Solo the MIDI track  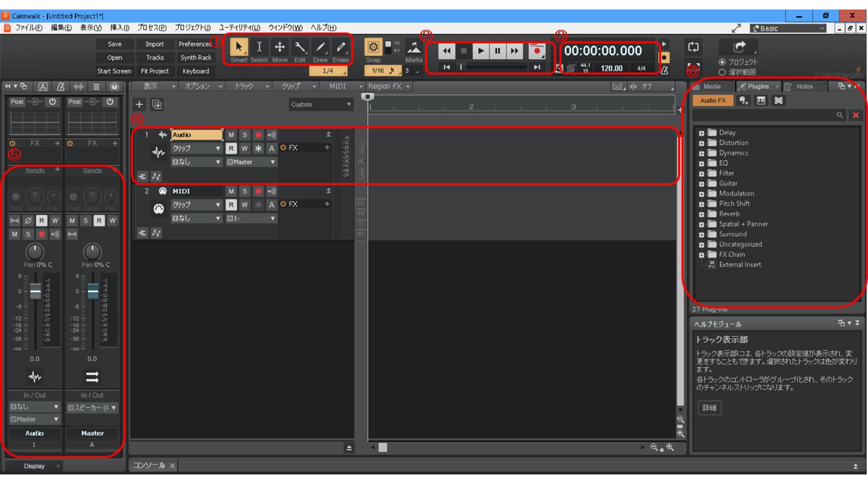pyautogui.click(x=245, y=191)
